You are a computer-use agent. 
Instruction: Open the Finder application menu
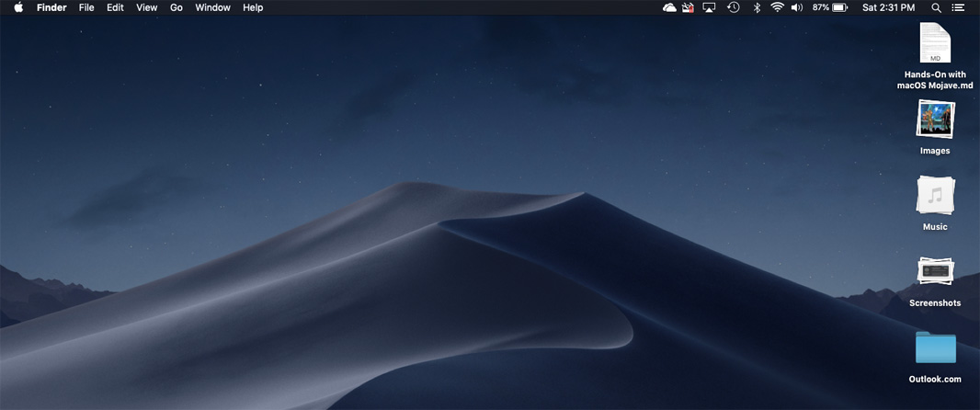[51, 7]
